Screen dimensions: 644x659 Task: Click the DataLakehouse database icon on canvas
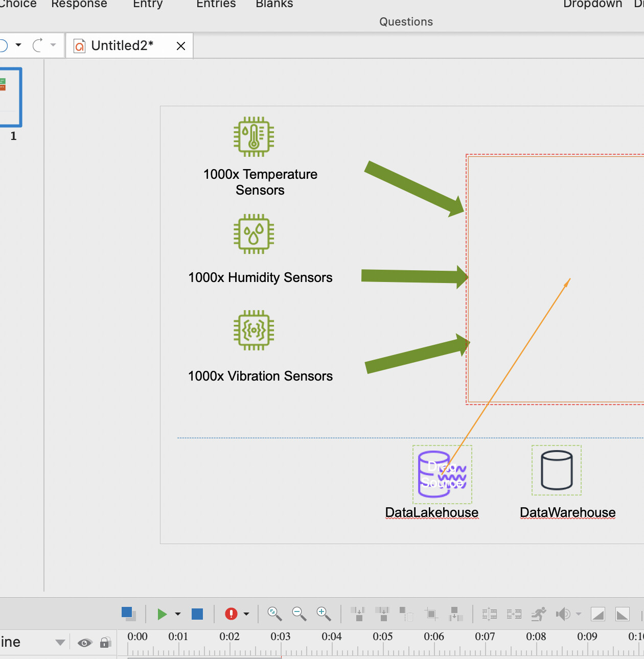tap(442, 474)
